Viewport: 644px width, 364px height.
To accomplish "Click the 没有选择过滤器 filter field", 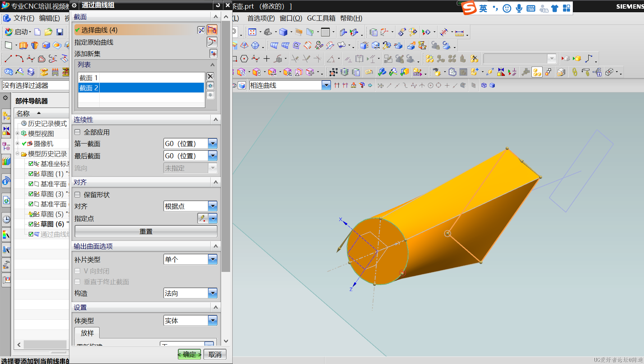I will coord(35,85).
